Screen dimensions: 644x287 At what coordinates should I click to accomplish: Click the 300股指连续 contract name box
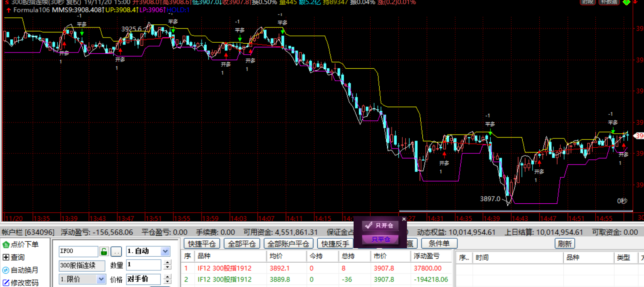[82, 265]
